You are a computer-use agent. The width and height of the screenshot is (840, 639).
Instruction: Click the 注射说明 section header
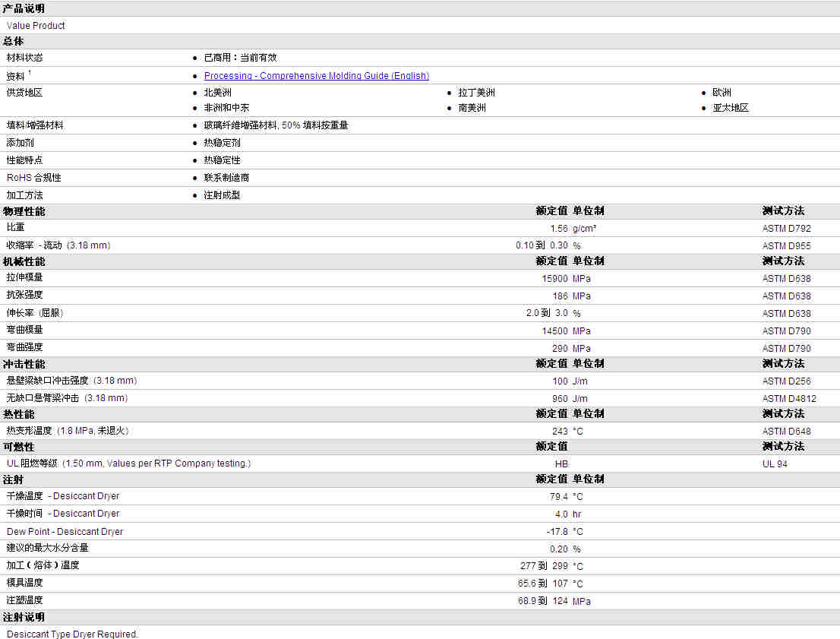24,617
